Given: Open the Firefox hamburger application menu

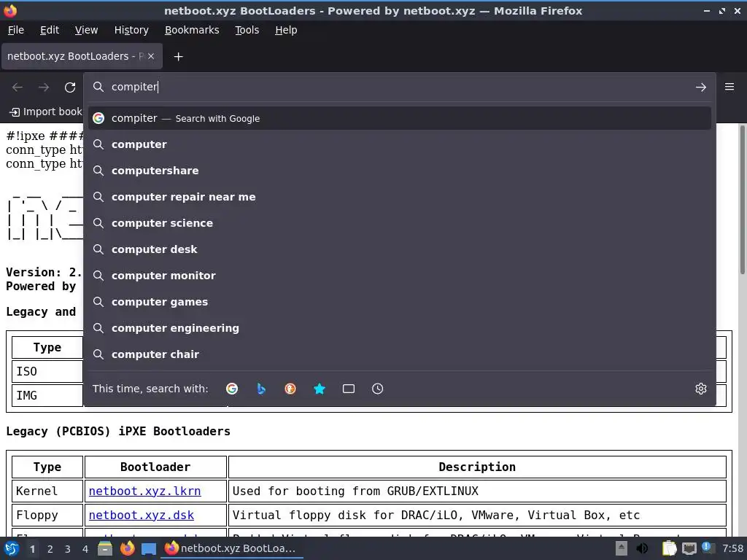Looking at the screenshot, I should coord(729,87).
